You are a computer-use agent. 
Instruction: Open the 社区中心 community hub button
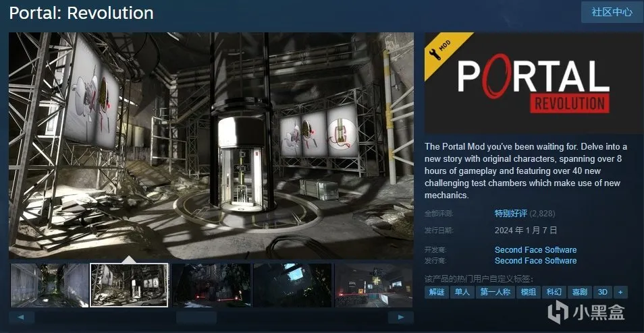[612, 12]
